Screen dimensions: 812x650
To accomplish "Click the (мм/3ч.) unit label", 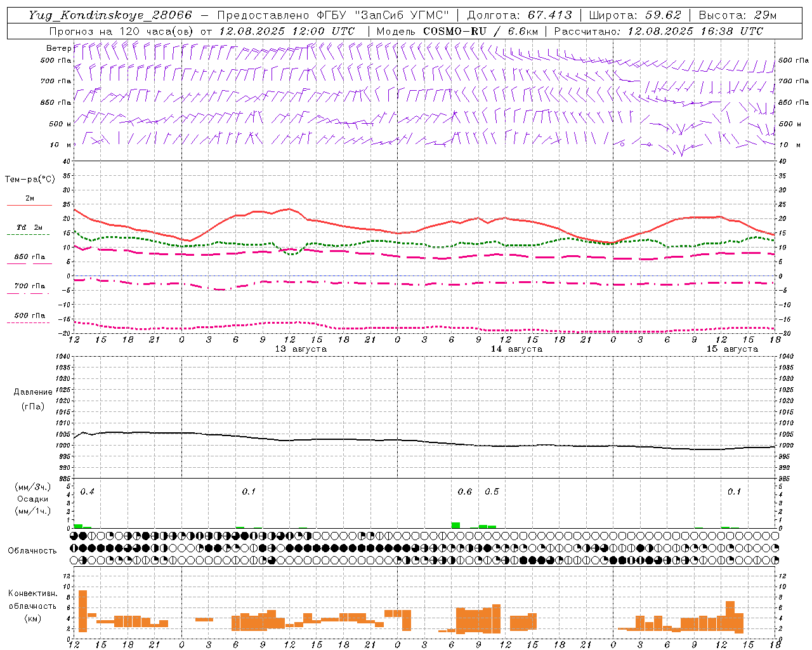I will 32,487.
